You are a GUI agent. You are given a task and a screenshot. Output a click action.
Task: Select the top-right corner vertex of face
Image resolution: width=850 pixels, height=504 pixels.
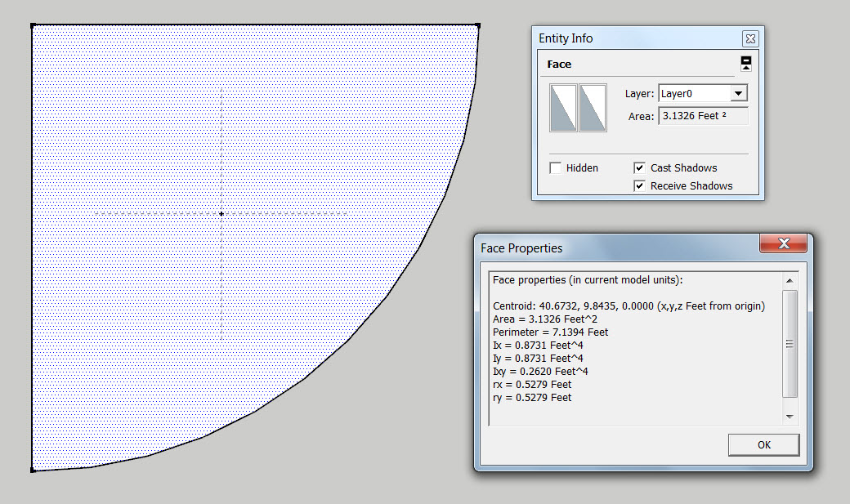point(477,25)
